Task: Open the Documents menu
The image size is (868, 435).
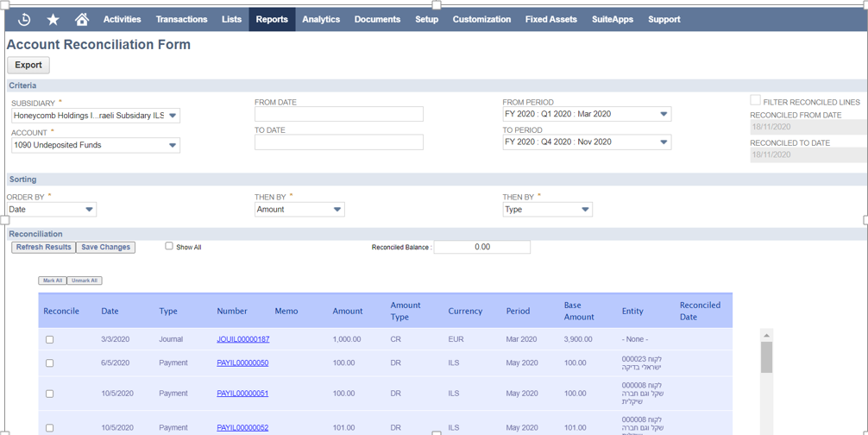Action: [378, 19]
